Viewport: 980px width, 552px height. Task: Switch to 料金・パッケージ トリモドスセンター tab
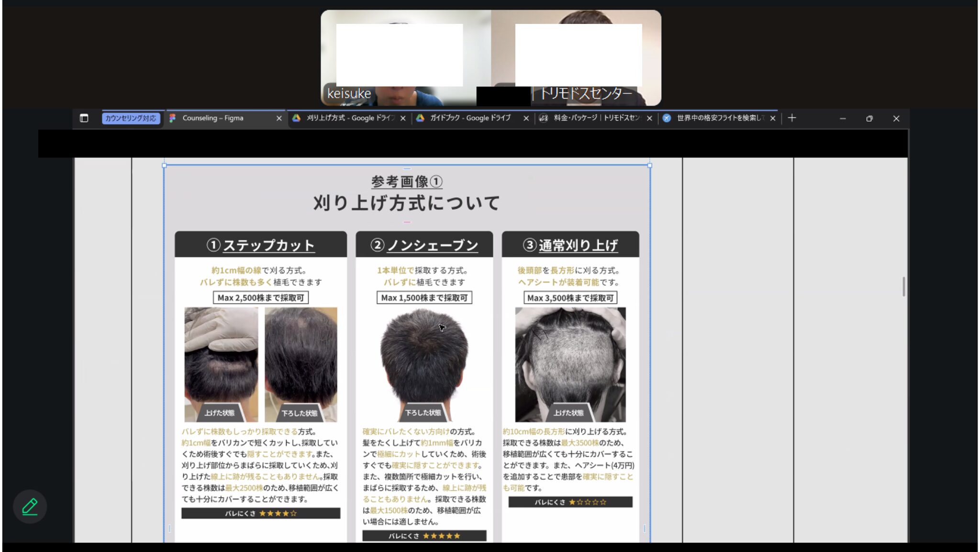pyautogui.click(x=596, y=118)
